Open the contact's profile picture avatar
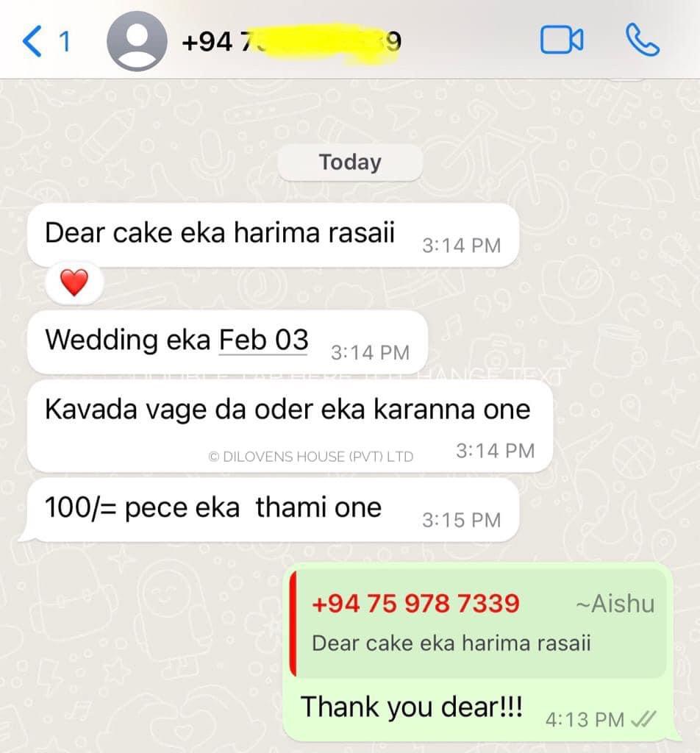The height and width of the screenshot is (753, 700). point(137,41)
